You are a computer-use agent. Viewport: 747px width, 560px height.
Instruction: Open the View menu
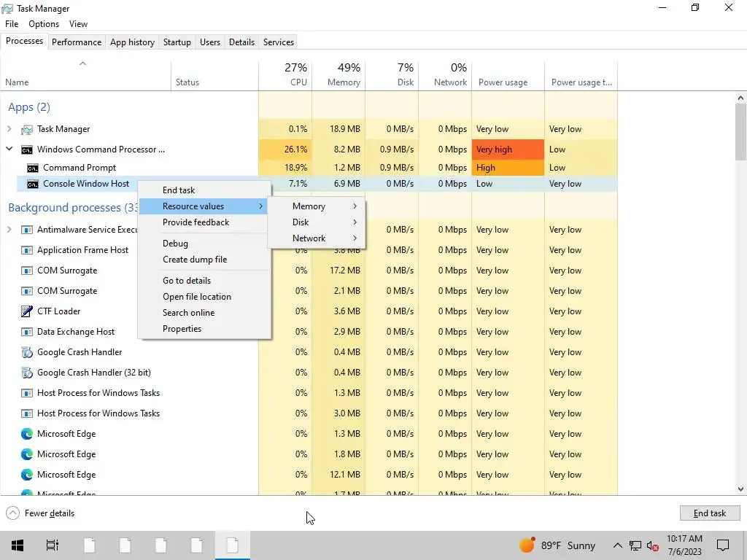78,24
